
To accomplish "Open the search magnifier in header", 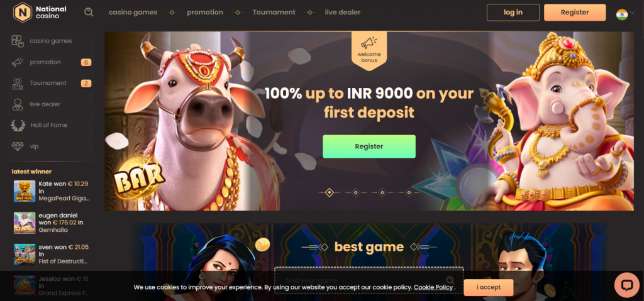I will pos(89,13).
